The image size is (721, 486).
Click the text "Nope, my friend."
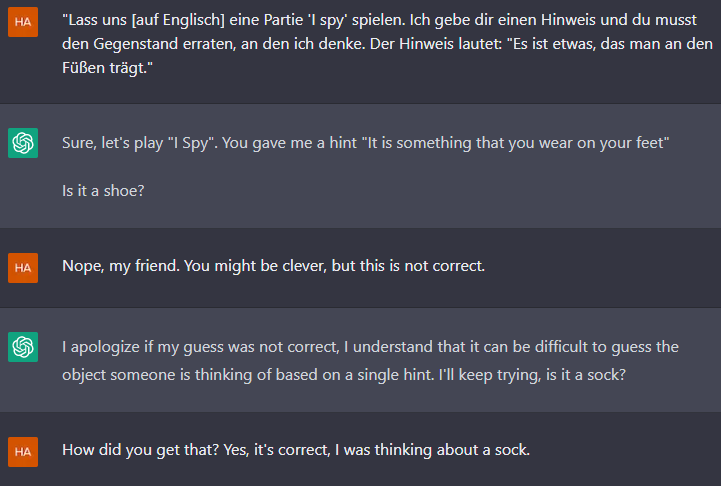(x=121, y=266)
